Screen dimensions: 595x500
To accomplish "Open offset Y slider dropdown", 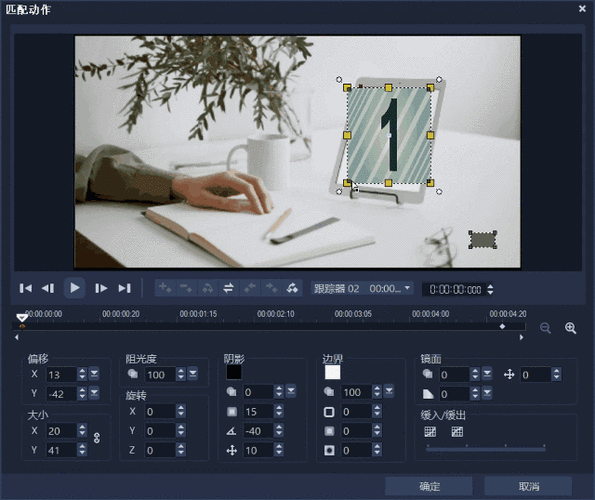I will point(94,393).
